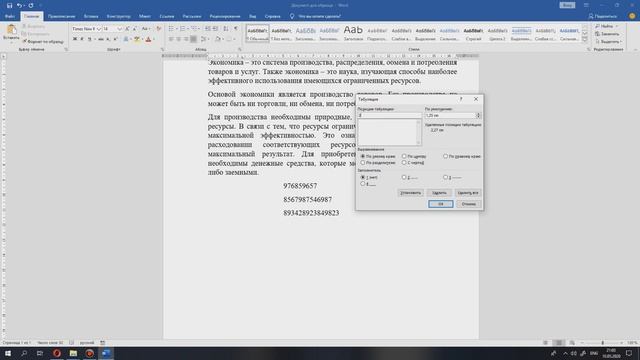Toggle Bold formatting
The height and width of the screenshot is (360, 640).
click(75, 39)
